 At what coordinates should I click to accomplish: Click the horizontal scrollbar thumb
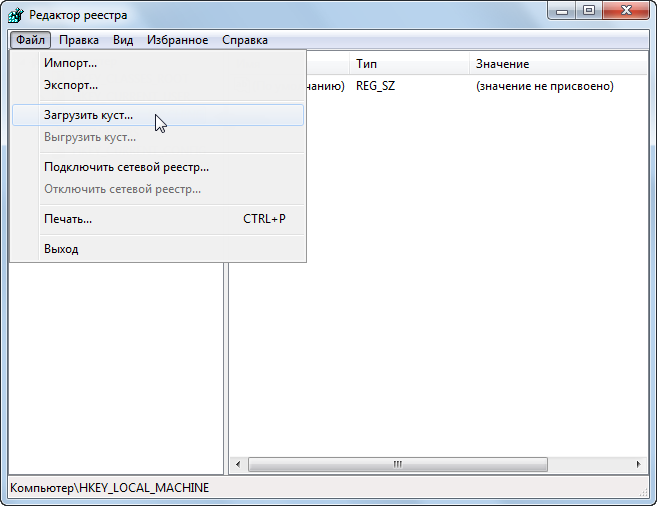point(397,464)
